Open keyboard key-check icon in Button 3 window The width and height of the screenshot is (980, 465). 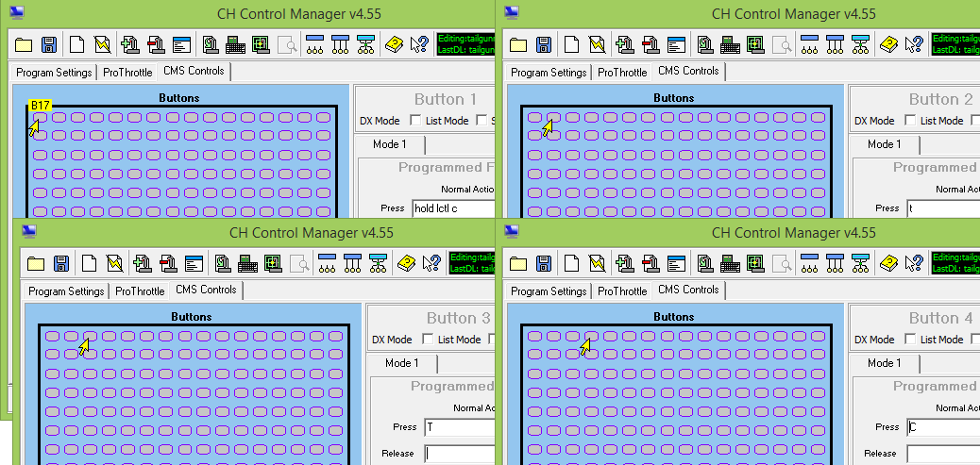(248, 263)
